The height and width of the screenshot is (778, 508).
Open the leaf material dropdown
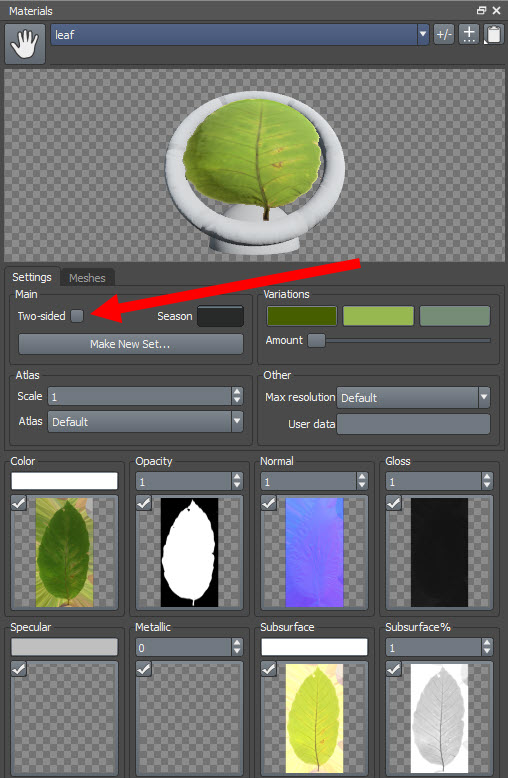[423, 35]
